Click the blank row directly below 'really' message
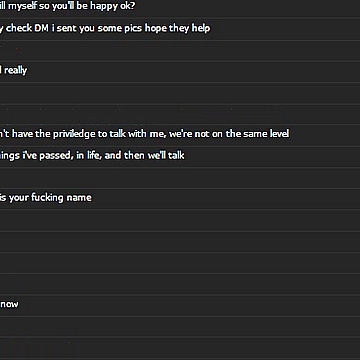The height and width of the screenshot is (360, 360). (180, 93)
